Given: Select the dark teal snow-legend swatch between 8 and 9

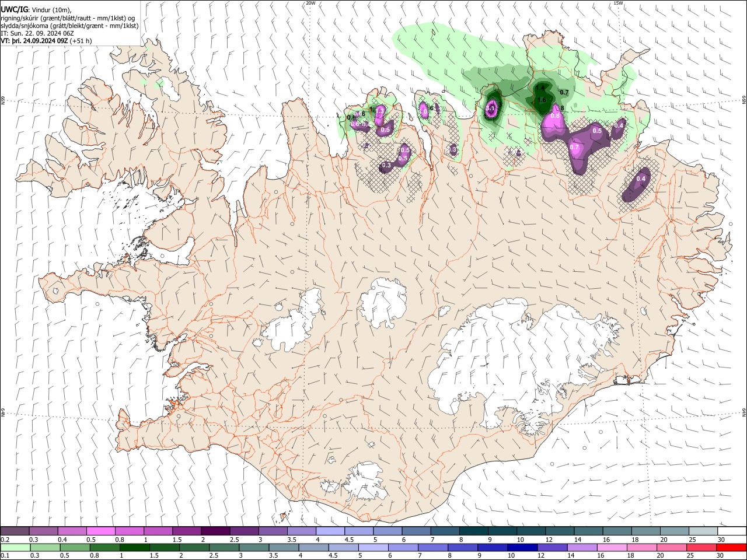Looking at the screenshot, I should pos(473,531).
